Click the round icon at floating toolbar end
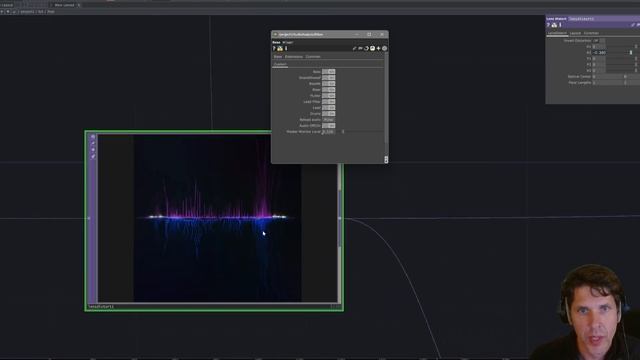The image size is (640, 360). pyautogui.click(x=384, y=49)
